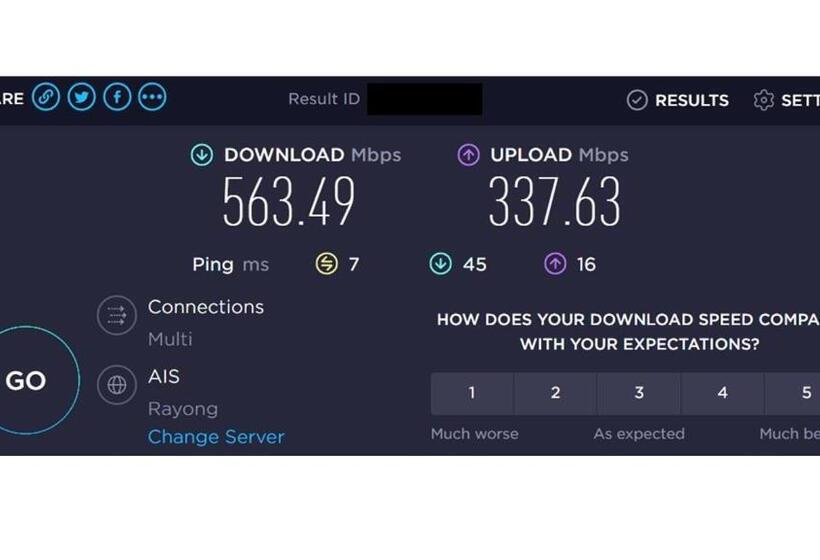This screenshot has height=560, width=820.
Task: Click the upload arrow icon beside UPLOAD
Action: point(469,155)
